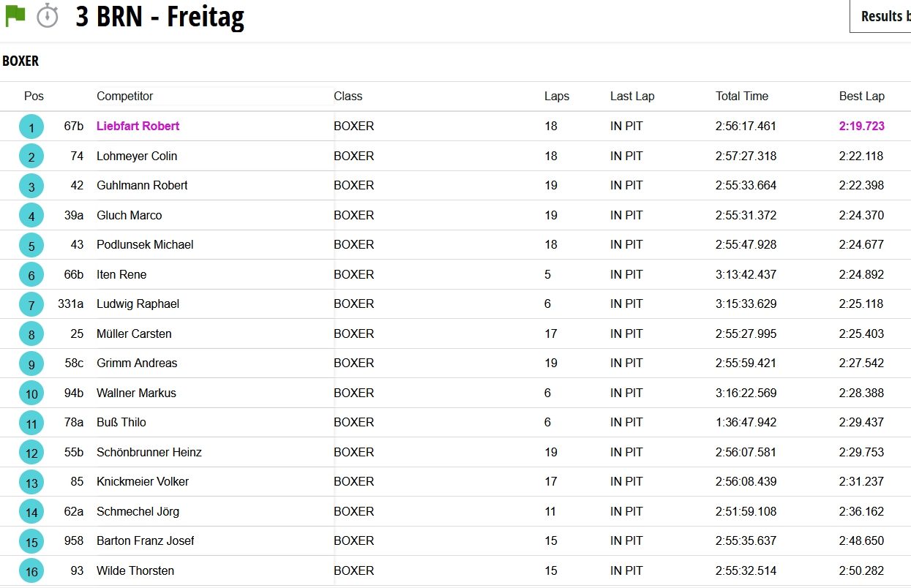Click the stopwatch icon in header
The height and width of the screenshot is (588, 911).
point(48,15)
